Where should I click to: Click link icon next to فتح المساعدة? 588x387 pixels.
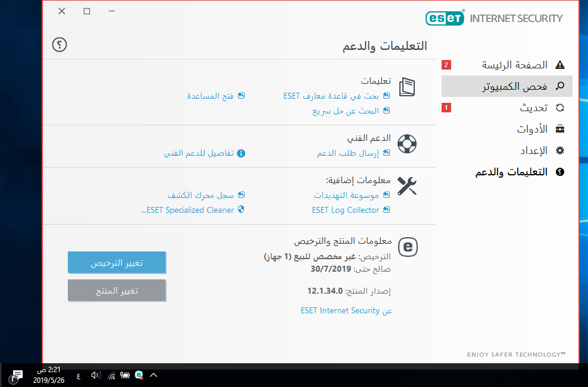(241, 96)
